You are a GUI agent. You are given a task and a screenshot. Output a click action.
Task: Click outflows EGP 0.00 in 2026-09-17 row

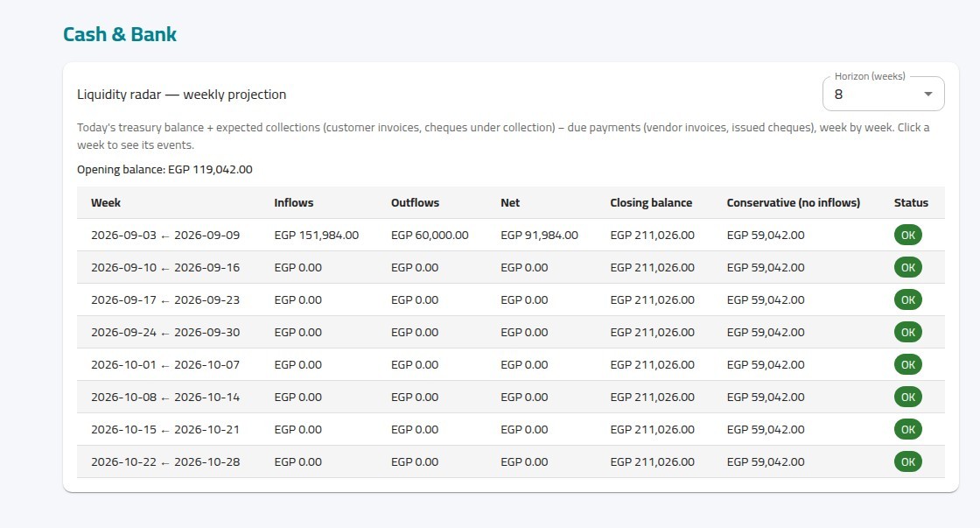tap(415, 300)
